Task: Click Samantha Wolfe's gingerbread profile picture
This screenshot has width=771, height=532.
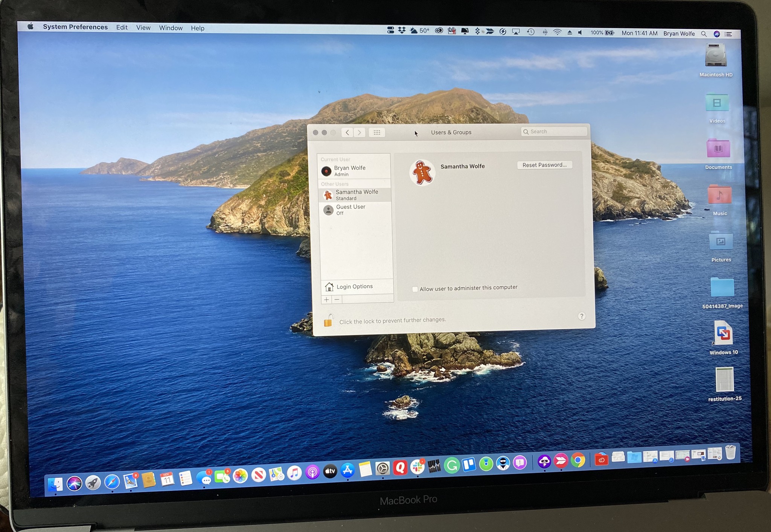Action: [x=422, y=173]
